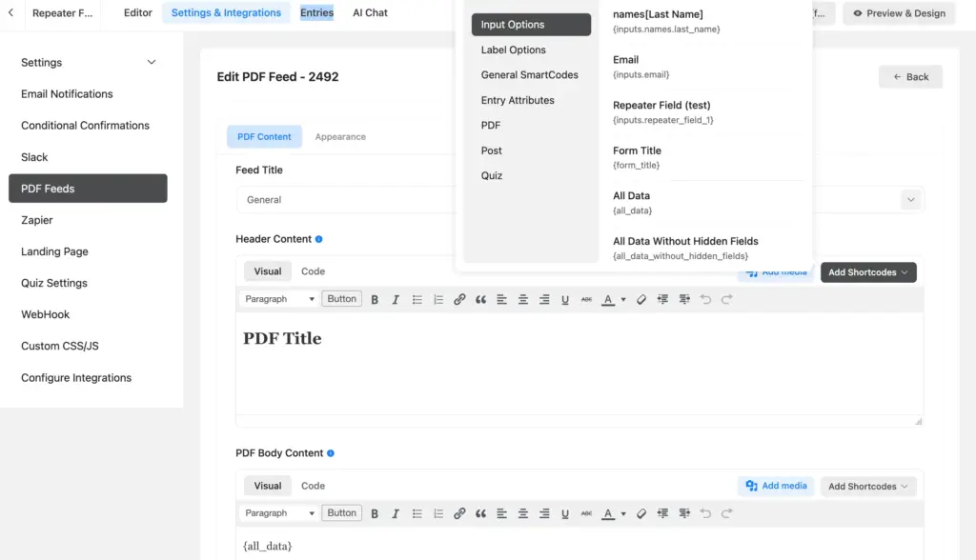Click Add media for PDF Body Content

click(x=776, y=486)
